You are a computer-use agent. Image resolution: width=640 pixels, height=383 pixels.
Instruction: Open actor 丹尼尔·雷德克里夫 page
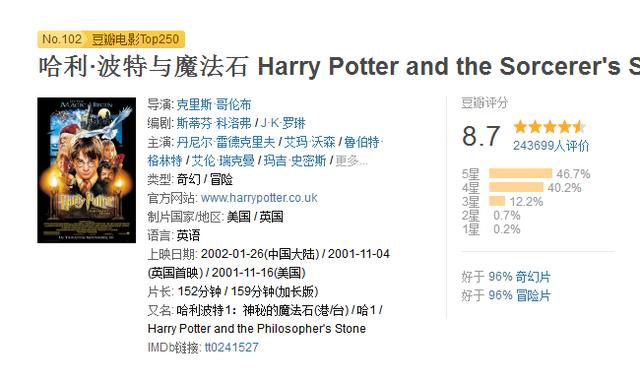[225, 142]
